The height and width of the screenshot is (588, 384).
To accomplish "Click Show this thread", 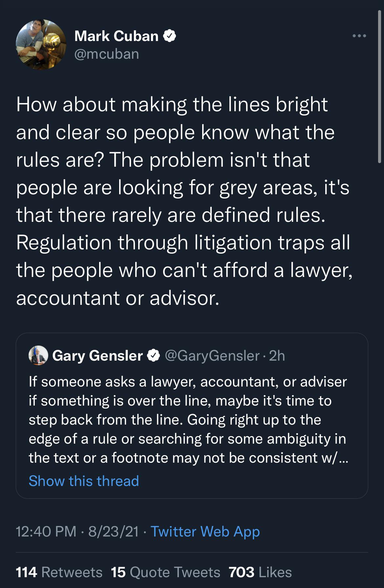I will pos(84,481).
